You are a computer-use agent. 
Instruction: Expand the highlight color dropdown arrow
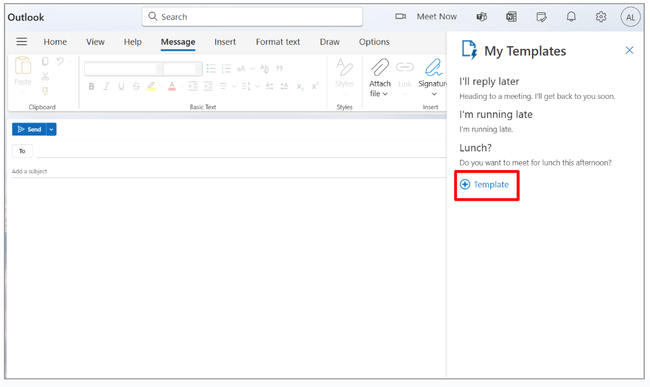(161, 86)
